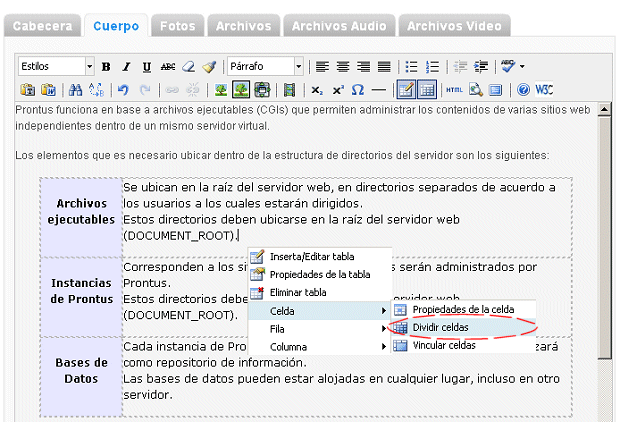This screenshot has height=422, width=620.
Task: Expand the Fila submenu
Action: 319,329
